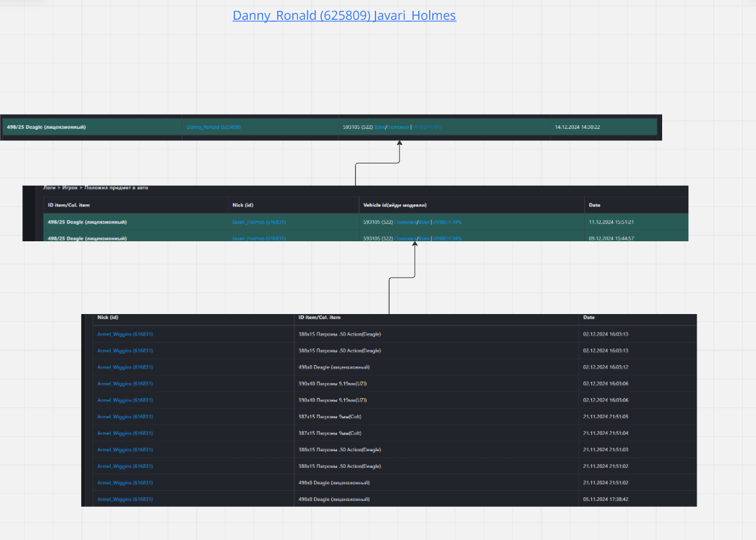Screen dimensions: 756x540
Task: Open the Danny_Ronald (625809) Javari_Holmes title link
Action: click(x=344, y=15)
